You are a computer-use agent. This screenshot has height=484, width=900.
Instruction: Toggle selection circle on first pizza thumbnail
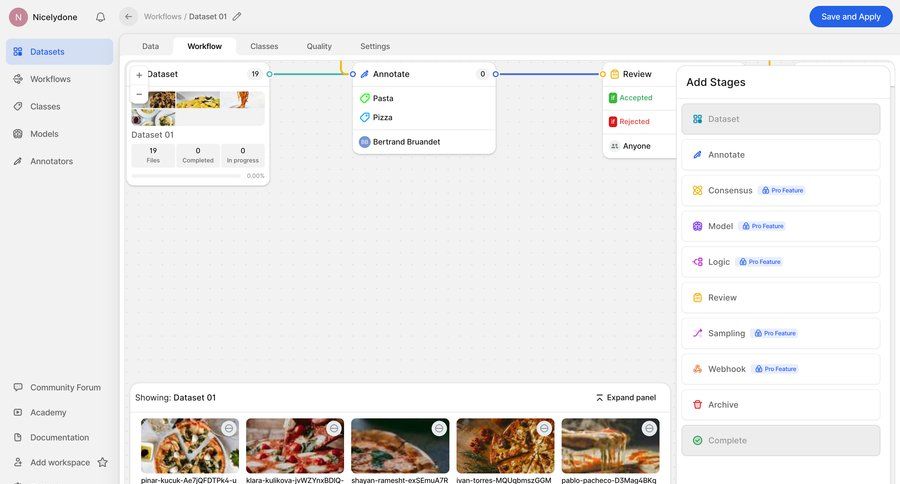(229, 428)
